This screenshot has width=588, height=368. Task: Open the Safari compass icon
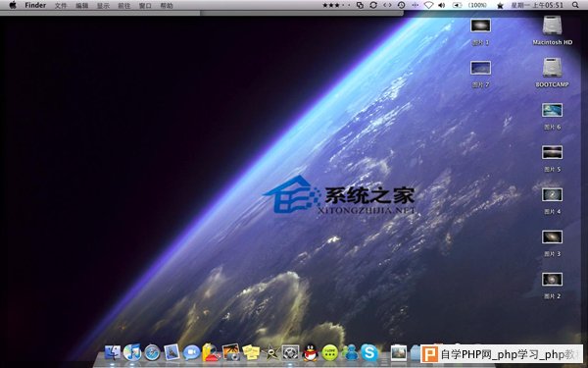152,353
